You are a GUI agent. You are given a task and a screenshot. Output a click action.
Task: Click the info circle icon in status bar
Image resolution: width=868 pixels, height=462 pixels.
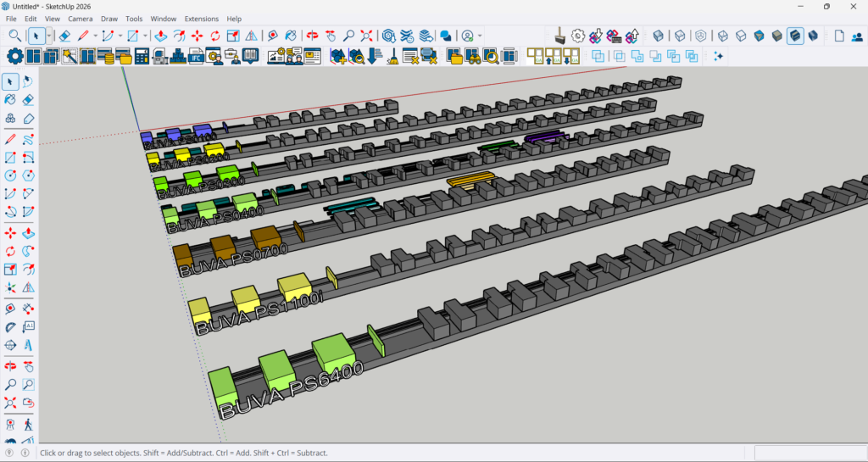point(25,453)
